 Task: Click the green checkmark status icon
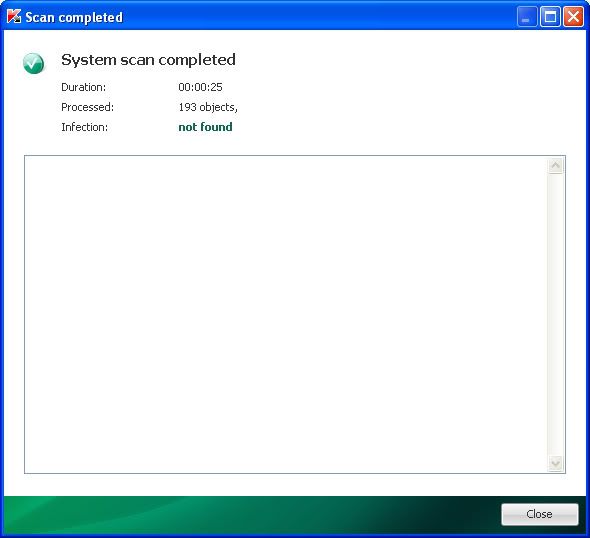33,63
